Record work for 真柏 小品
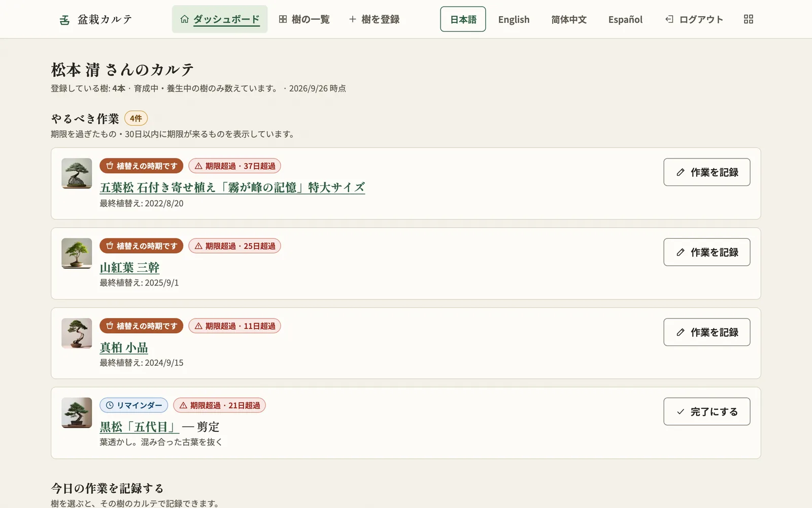Image resolution: width=812 pixels, height=508 pixels. 706,332
